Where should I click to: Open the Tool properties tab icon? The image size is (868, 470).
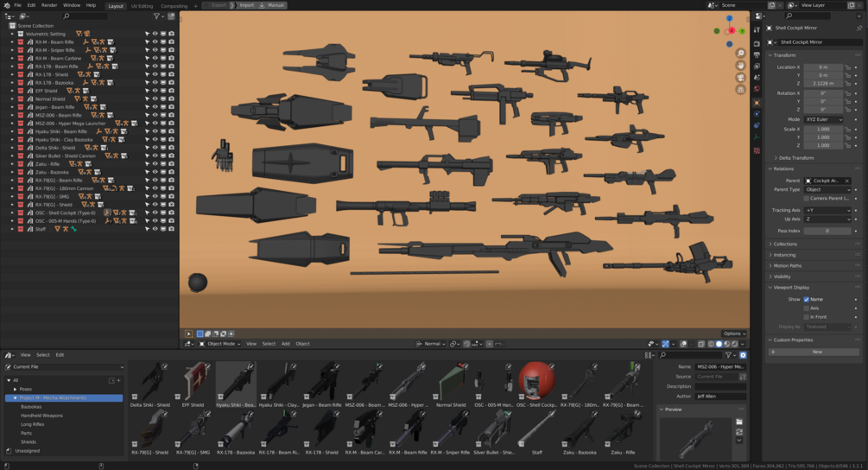tap(757, 30)
